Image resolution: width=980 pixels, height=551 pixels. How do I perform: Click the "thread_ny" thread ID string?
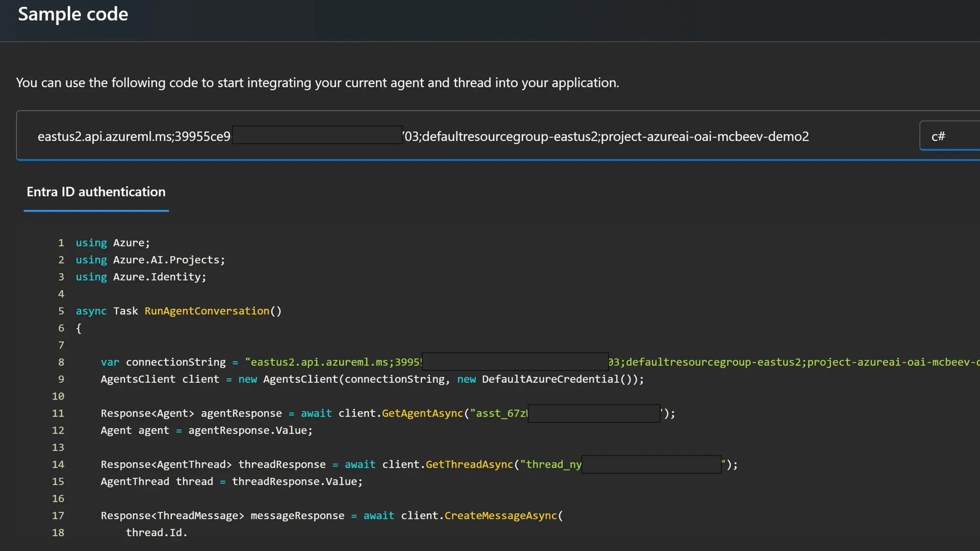click(x=550, y=464)
